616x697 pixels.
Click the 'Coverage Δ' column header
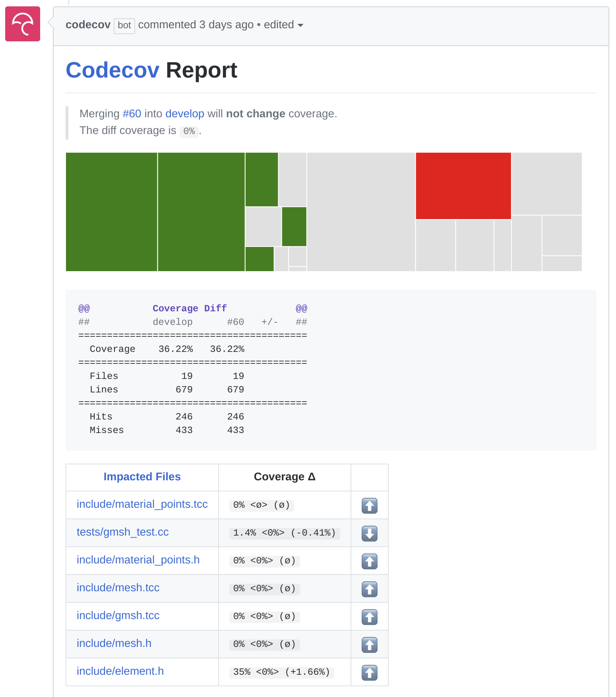285,477
